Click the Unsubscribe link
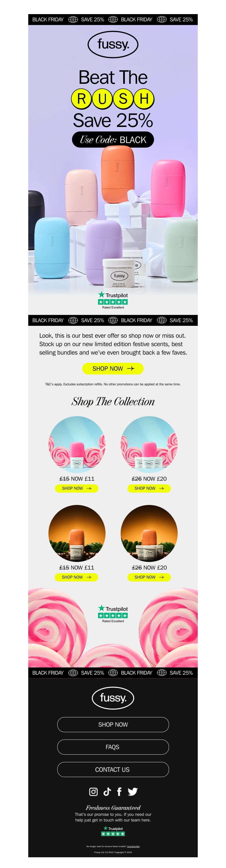The height and width of the screenshot is (868, 226). click(133, 847)
